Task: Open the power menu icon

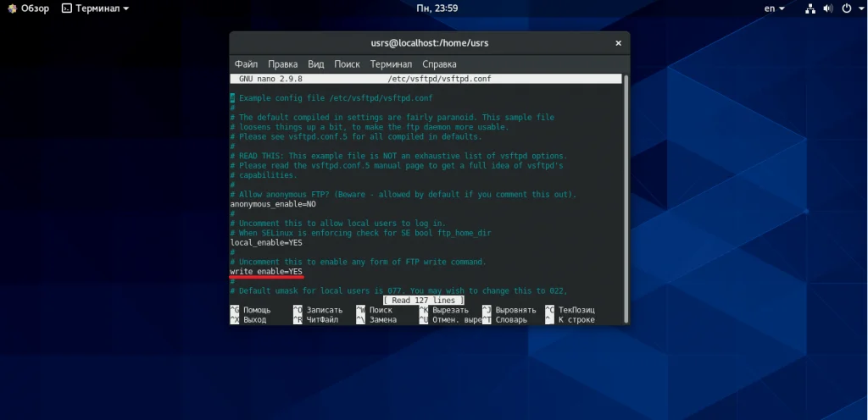Action: click(847, 8)
